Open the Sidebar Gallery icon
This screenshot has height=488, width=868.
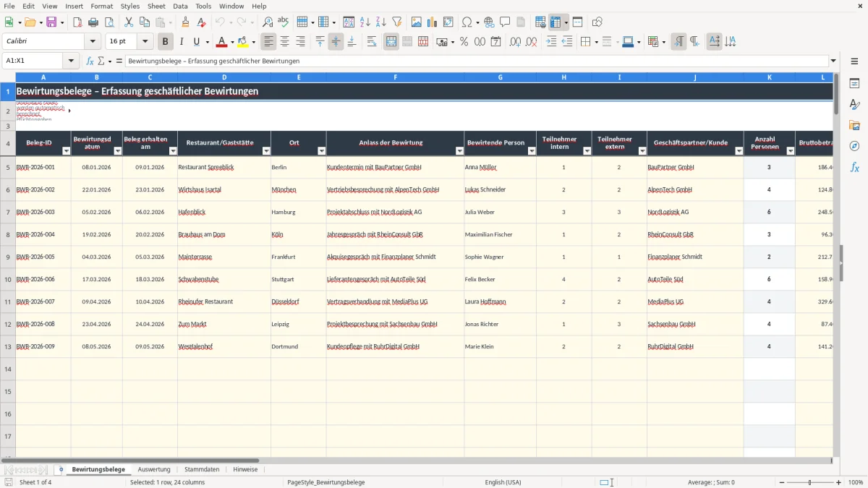coord(854,126)
